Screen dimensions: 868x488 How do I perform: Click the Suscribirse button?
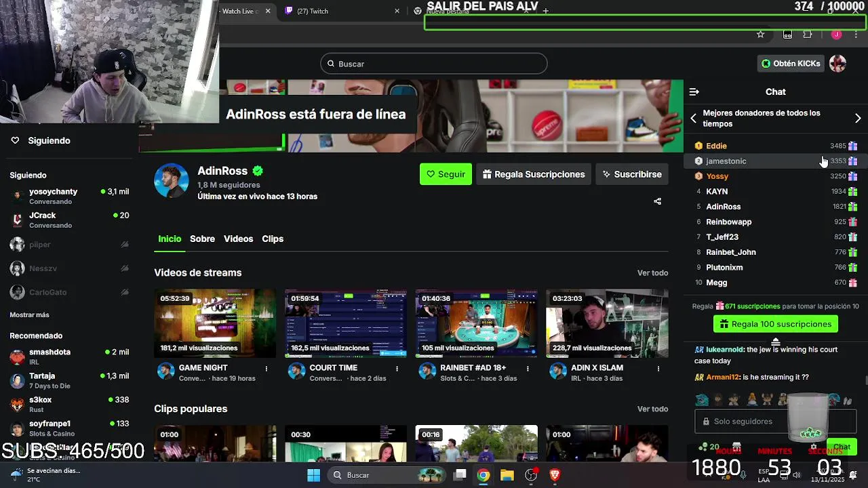tap(632, 174)
